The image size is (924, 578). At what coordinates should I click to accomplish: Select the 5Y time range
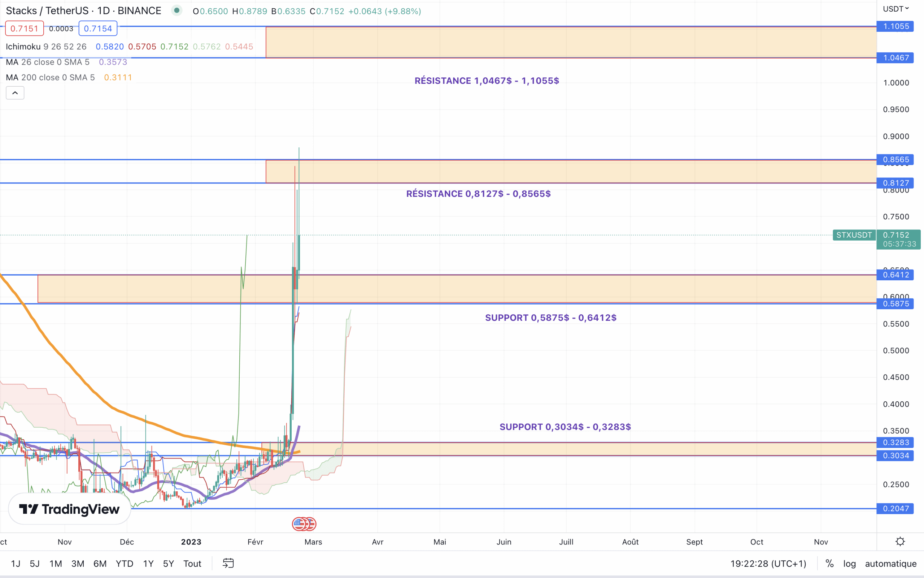tap(169, 564)
